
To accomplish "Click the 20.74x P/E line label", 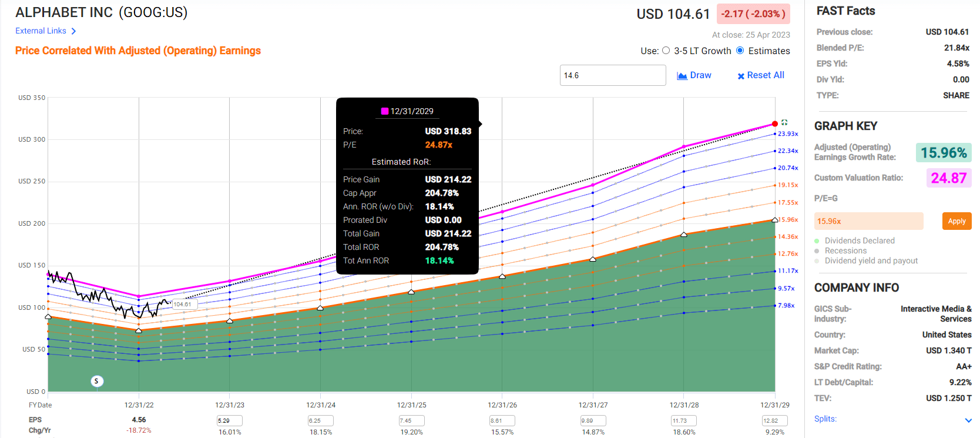I will [788, 168].
